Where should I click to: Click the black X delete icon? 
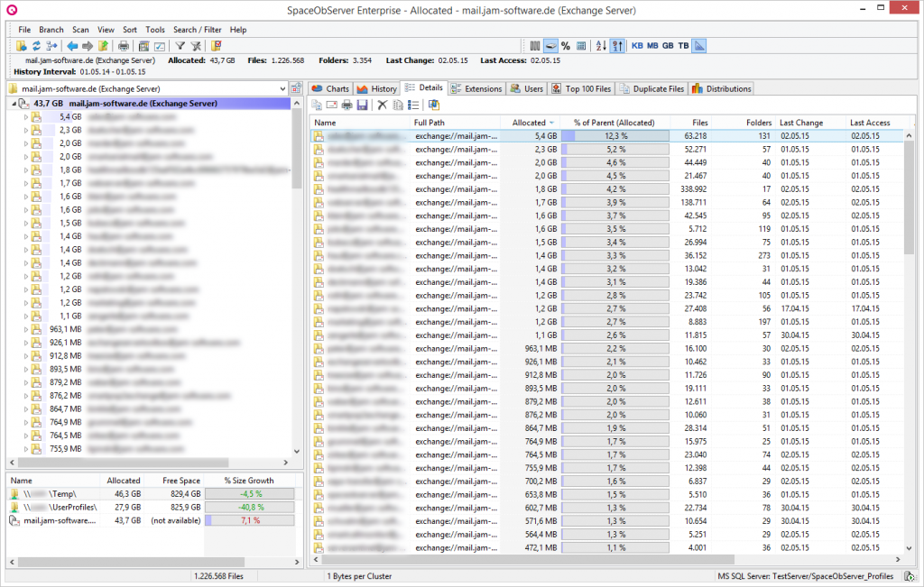tap(383, 105)
